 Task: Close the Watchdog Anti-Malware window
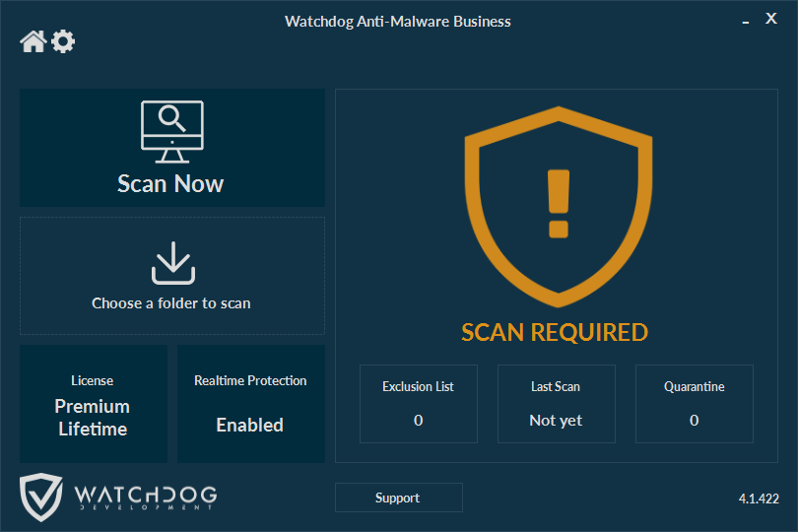(771, 19)
